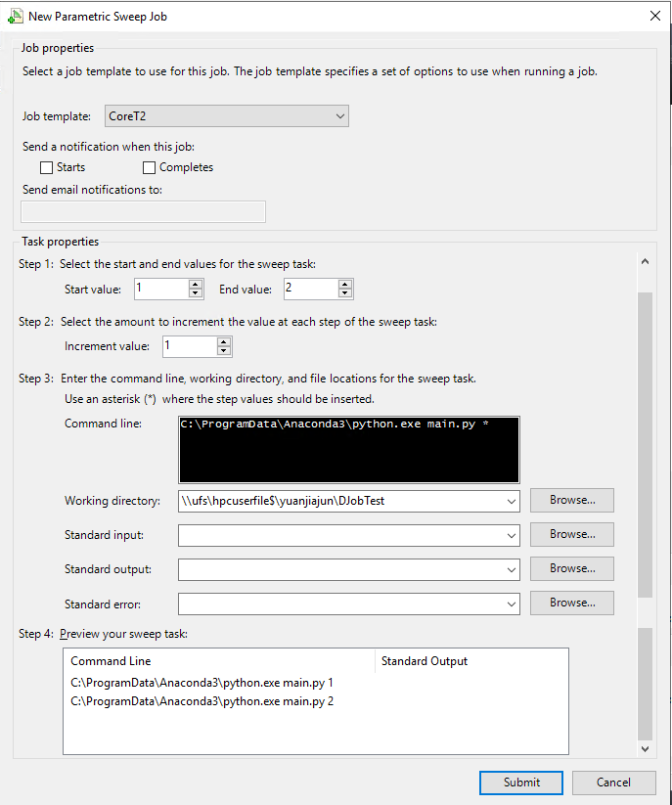Screen dimensions: 672x805
Task: Increase the Increment value with up arrow
Action: [225, 341]
